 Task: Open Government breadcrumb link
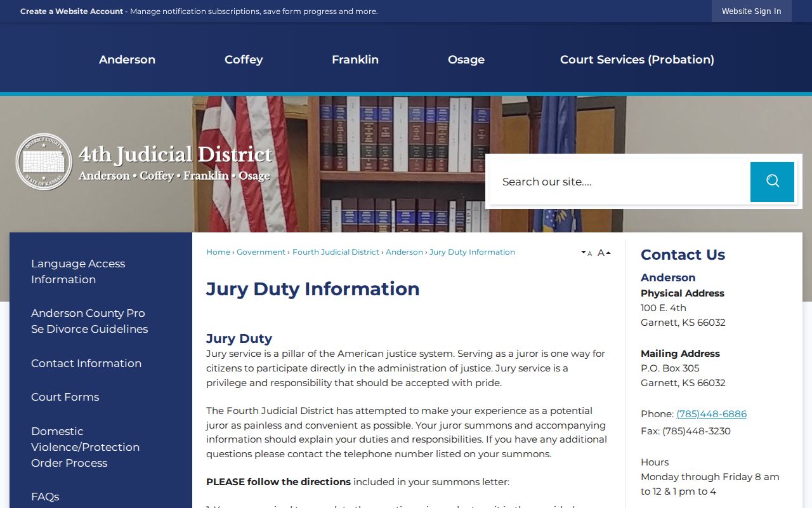tap(261, 252)
